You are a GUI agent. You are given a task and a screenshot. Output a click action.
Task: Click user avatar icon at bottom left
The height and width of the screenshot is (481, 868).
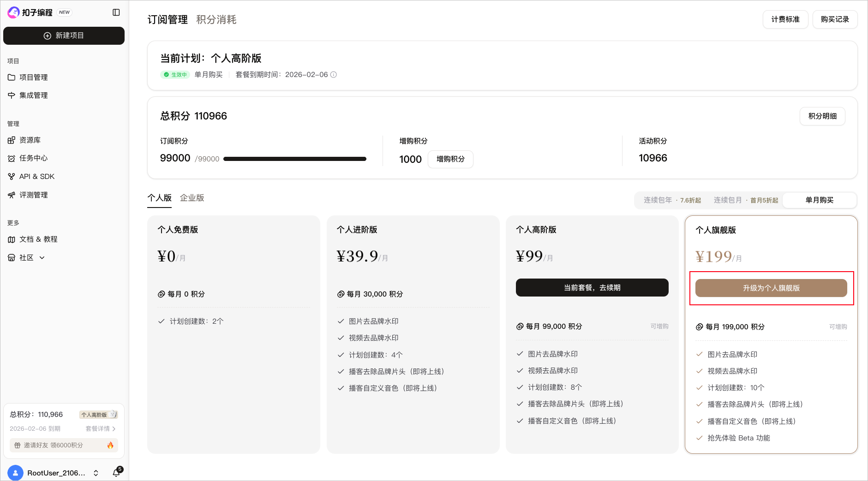click(x=15, y=473)
